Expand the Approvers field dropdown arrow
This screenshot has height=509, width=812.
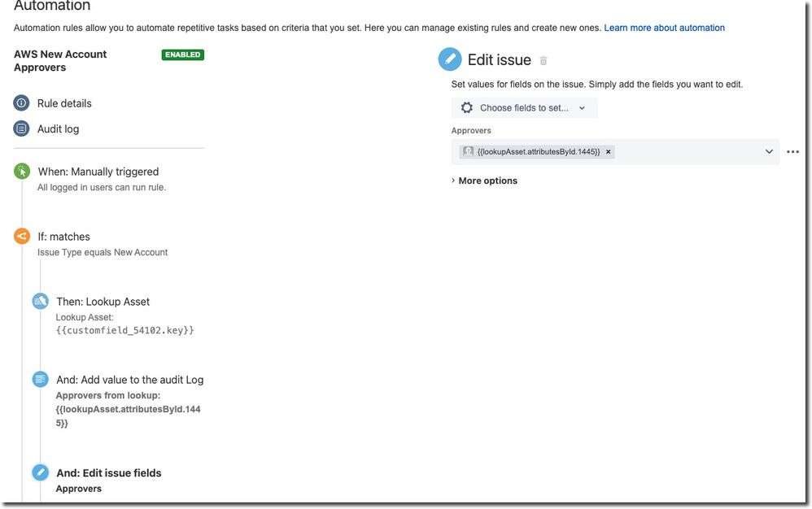(769, 151)
